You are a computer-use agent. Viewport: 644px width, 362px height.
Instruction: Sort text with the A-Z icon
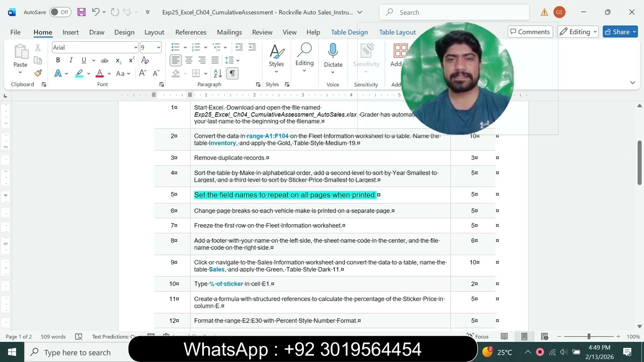pyautogui.click(x=218, y=73)
